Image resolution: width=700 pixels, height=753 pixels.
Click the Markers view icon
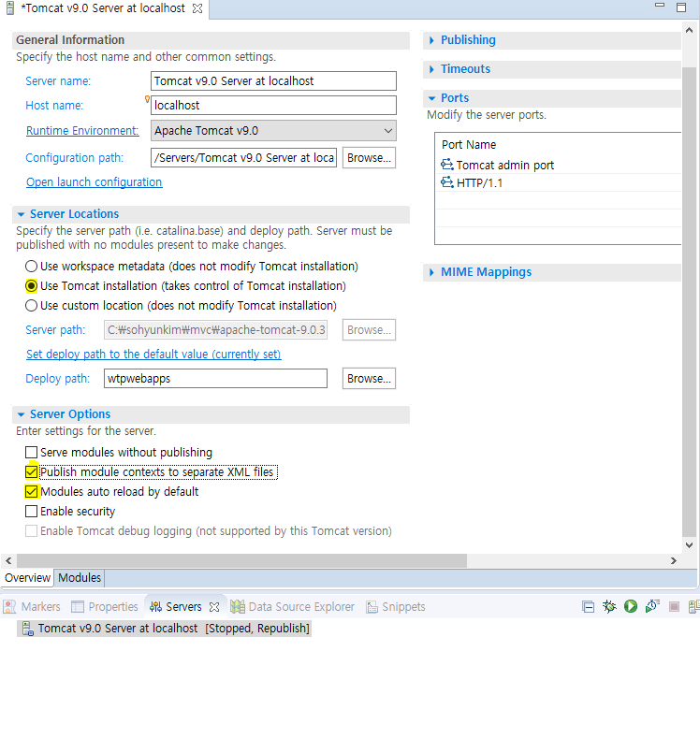[9, 606]
